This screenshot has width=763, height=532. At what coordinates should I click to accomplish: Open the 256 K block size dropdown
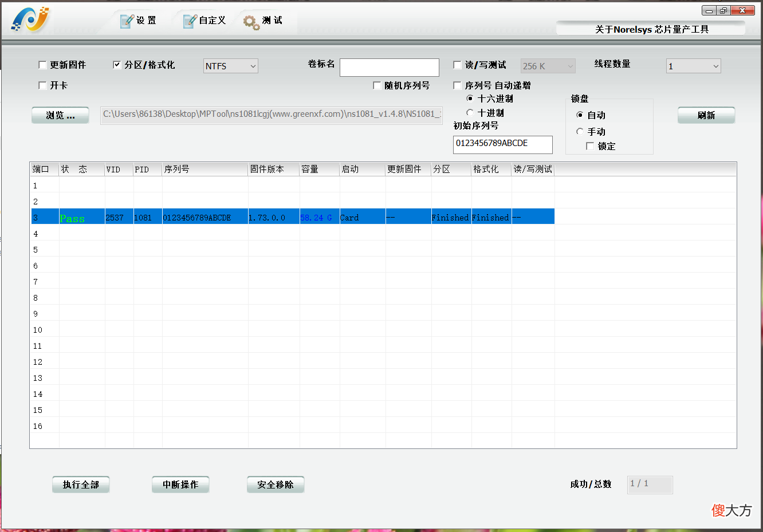click(548, 66)
